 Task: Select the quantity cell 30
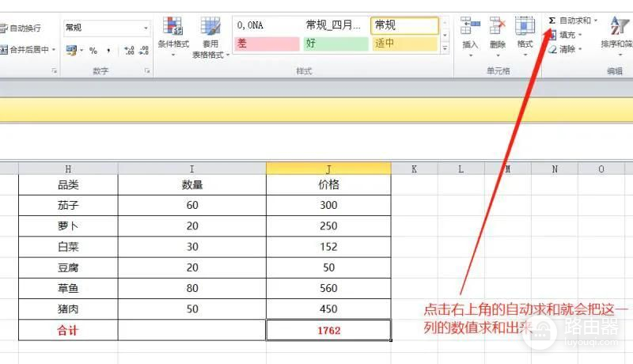coord(191,247)
